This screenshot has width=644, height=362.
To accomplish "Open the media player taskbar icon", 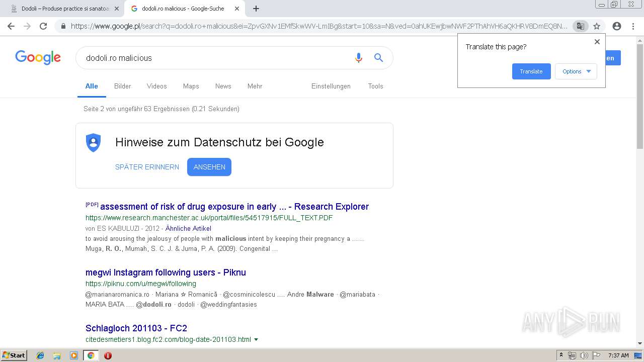I will pos(74,355).
